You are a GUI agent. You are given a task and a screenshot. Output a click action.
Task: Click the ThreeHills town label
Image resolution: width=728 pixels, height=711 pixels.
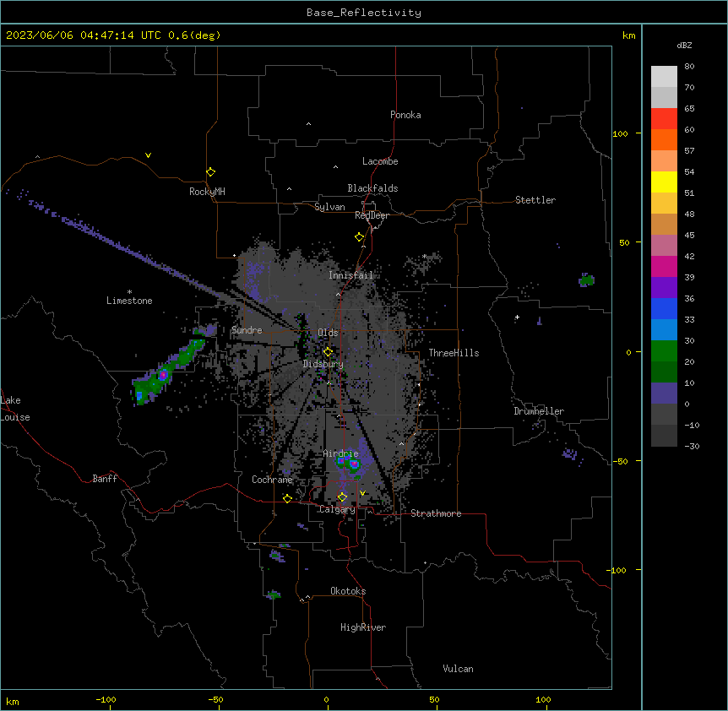point(454,353)
